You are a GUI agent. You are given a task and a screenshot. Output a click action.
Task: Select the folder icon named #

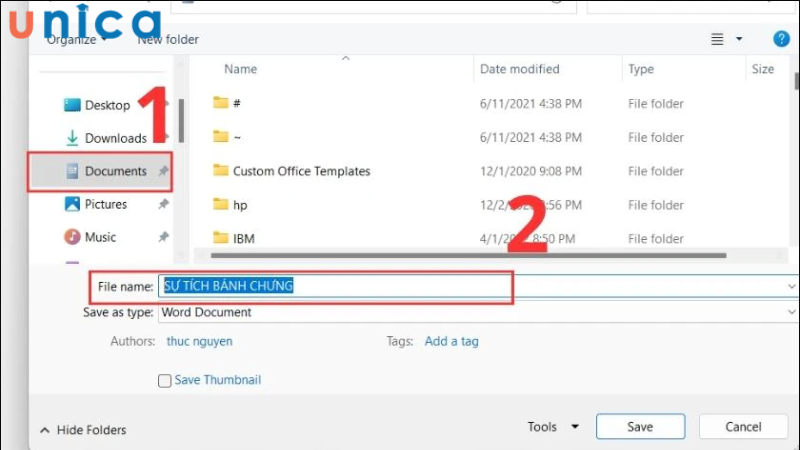pos(220,103)
